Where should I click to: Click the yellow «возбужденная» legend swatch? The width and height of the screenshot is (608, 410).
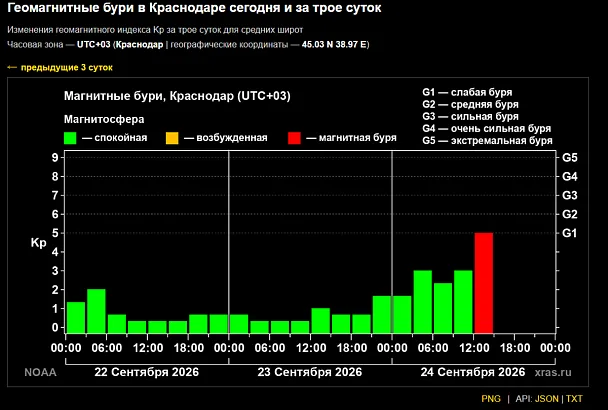172,138
